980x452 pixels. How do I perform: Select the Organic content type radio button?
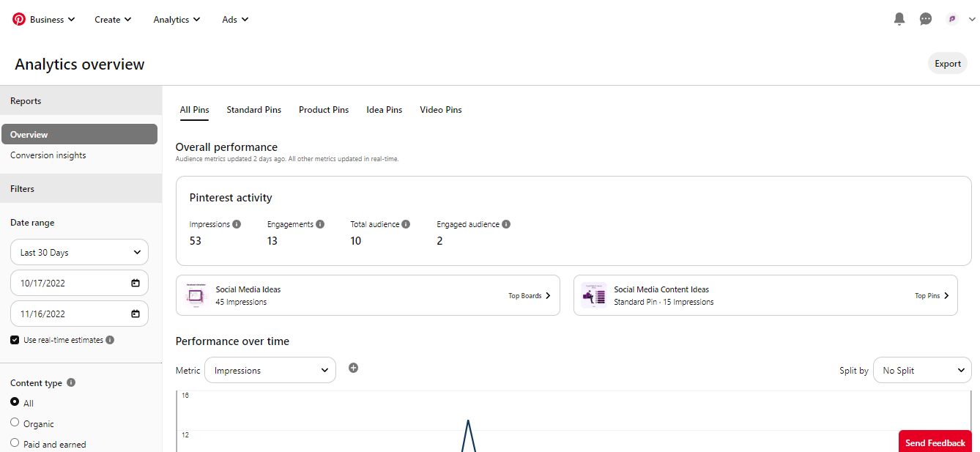coord(15,423)
